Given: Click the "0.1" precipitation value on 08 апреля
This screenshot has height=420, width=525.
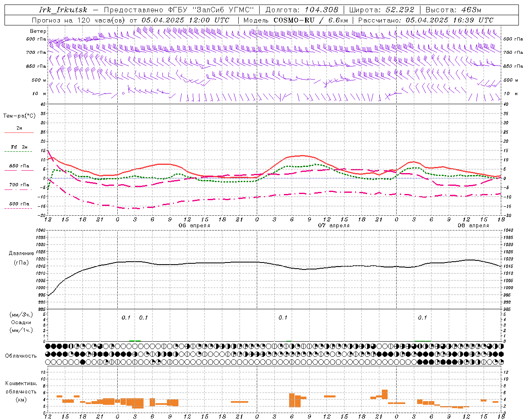Looking at the screenshot, I should [x=422, y=318].
